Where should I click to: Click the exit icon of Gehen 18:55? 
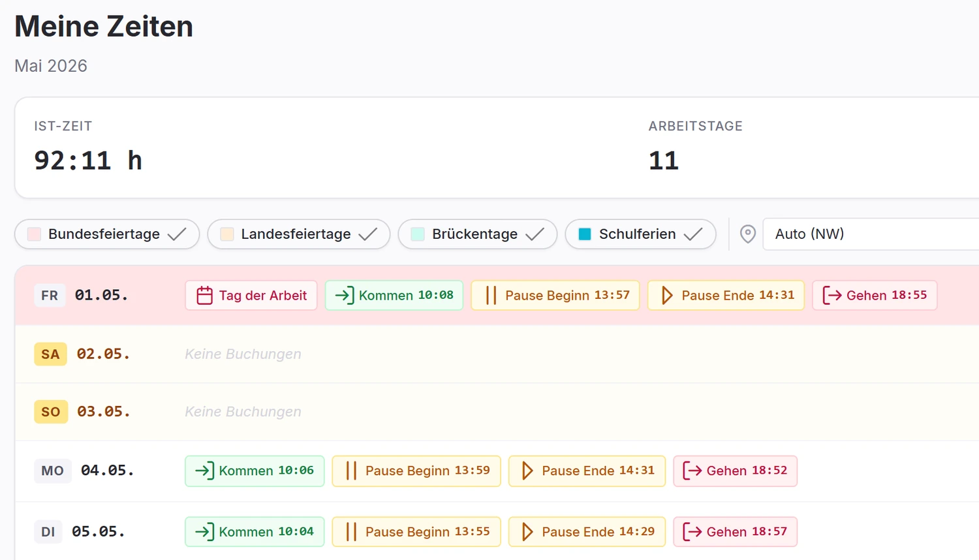pyautogui.click(x=832, y=296)
